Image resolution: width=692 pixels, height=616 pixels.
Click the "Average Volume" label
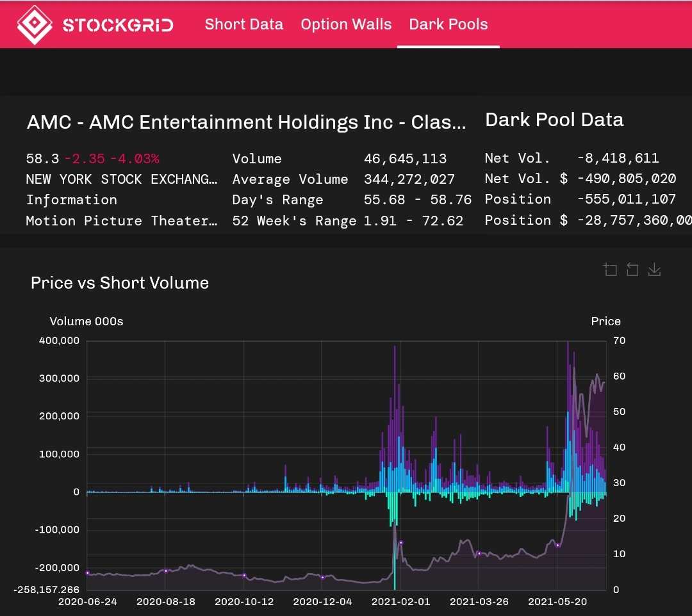click(x=290, y=179)
